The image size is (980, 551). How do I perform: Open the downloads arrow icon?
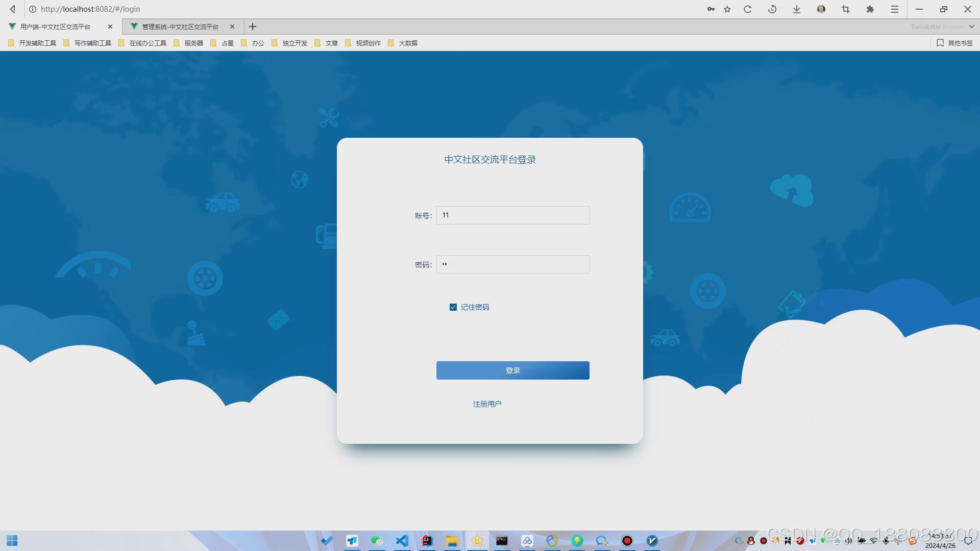797,9
